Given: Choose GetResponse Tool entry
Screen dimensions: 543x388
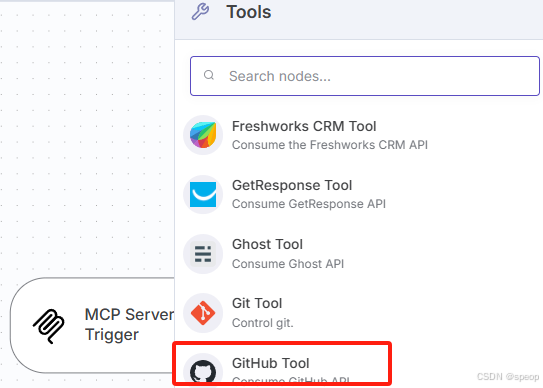Looking at the screenshot, I should (359, 194).
